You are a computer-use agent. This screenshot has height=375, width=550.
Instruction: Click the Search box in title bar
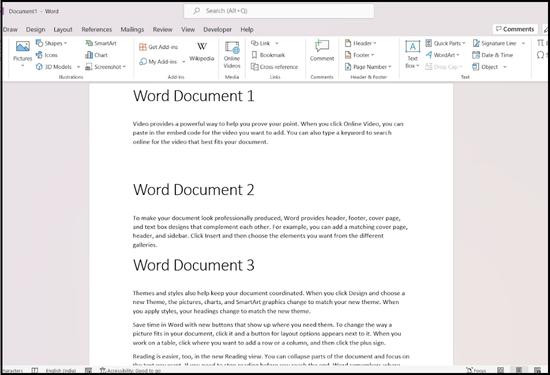(x=279, y=11)
